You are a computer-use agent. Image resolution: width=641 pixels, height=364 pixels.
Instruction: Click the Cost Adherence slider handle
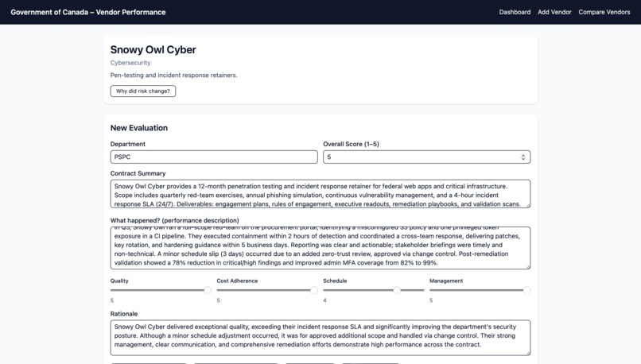pos(314,290)
